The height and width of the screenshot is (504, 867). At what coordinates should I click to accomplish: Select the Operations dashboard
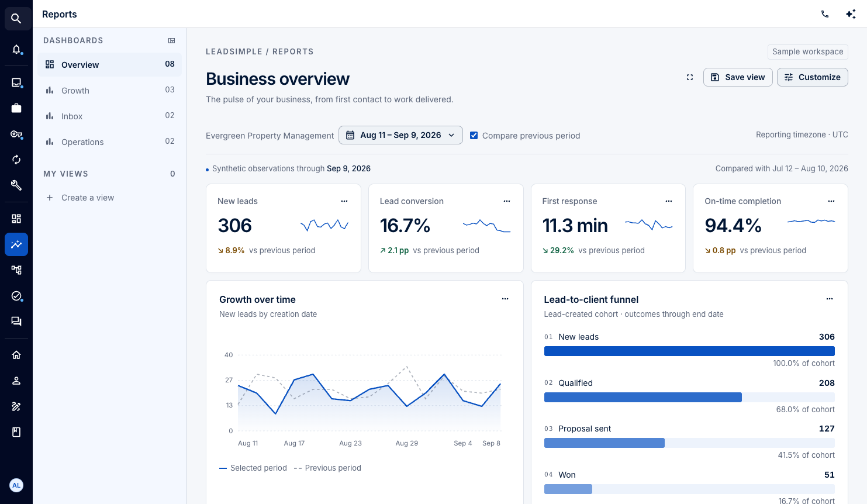(x=110, y=141)
